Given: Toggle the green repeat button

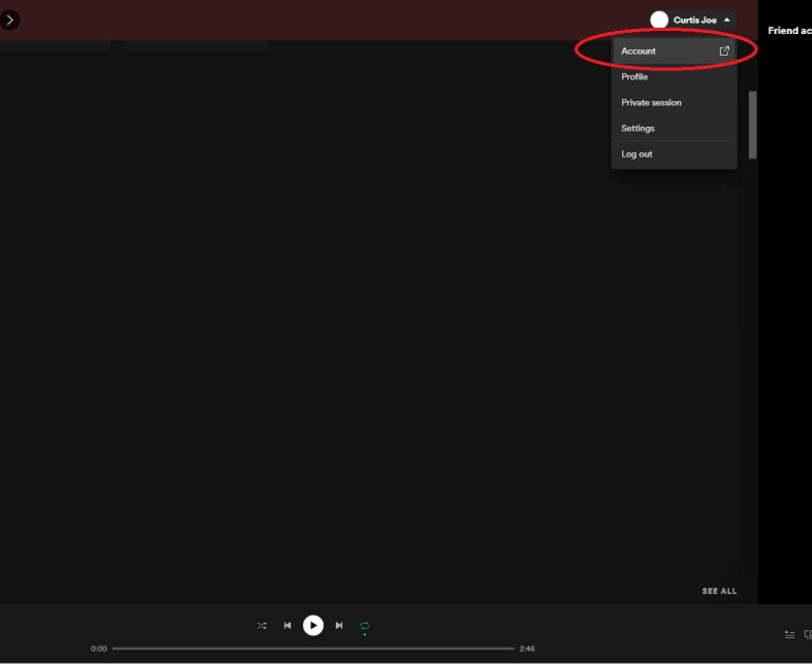Looking at the screenshot, I should click(x=365, y=626).
